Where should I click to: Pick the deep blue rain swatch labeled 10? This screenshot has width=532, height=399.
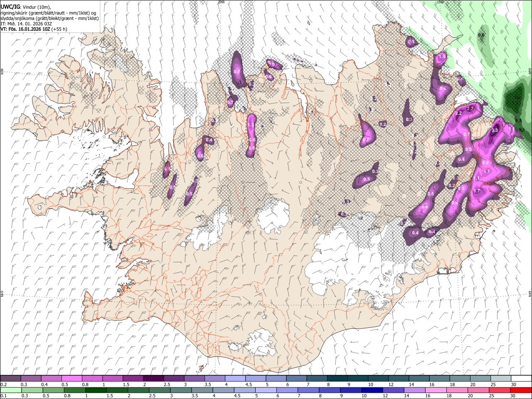[372, 390]
